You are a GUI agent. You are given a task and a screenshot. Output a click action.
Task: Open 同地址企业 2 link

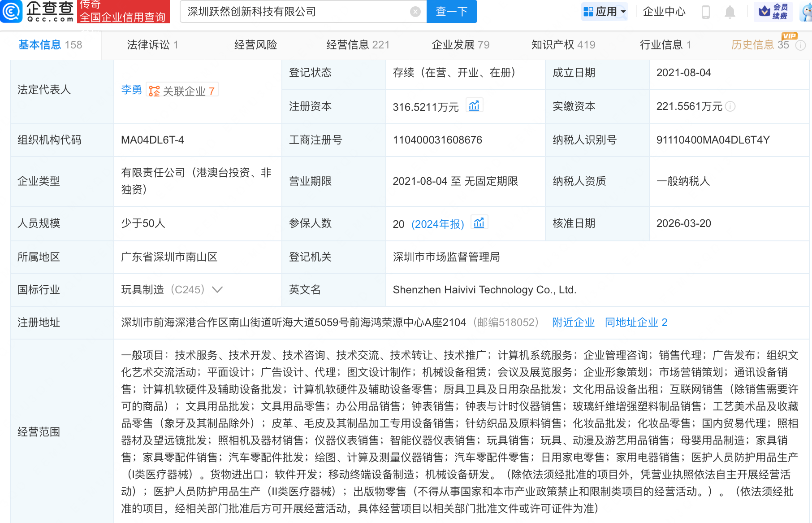636,323
